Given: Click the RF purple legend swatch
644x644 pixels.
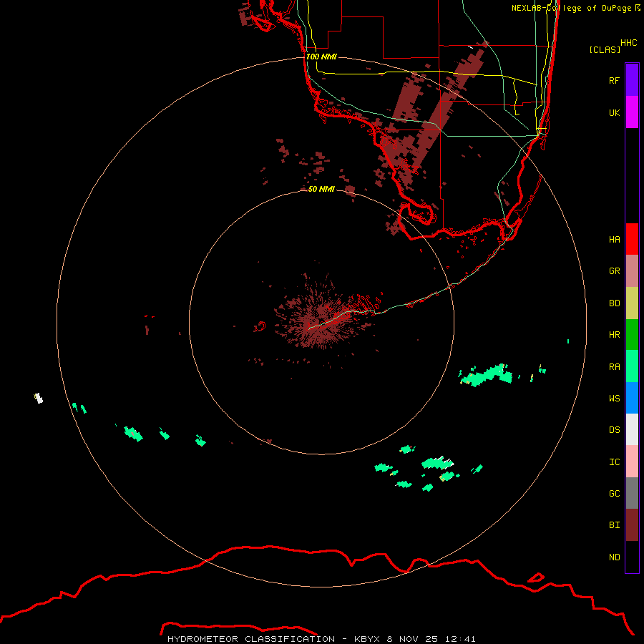Looking at the screenshot, I should pos(632,79).
